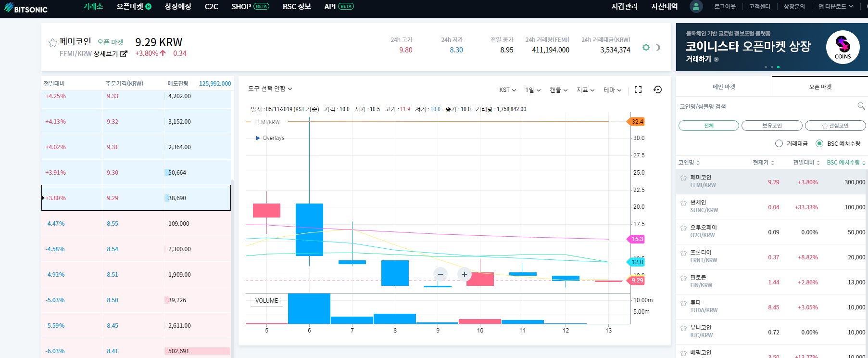Viewport: 868px width, 358px height.
Task: Open the 1일 interval dropdown
Action: coord(533,90)
